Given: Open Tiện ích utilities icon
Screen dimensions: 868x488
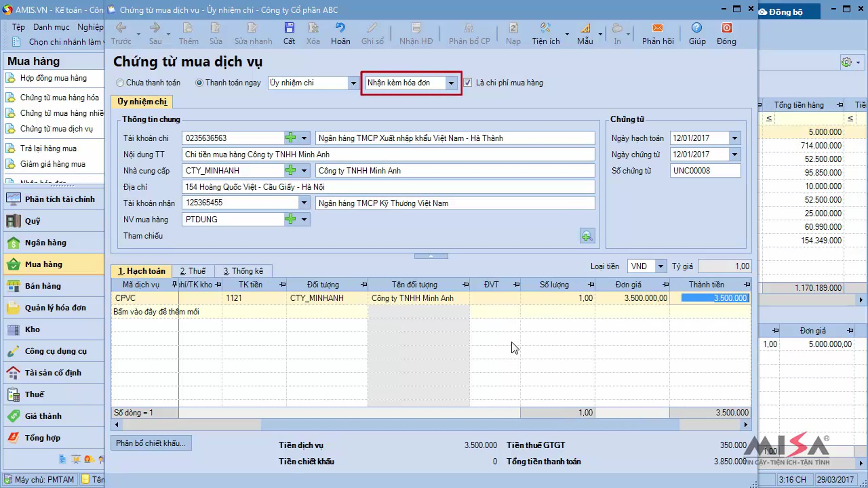Looking at the screenshot, I should (x=545, y=28).
